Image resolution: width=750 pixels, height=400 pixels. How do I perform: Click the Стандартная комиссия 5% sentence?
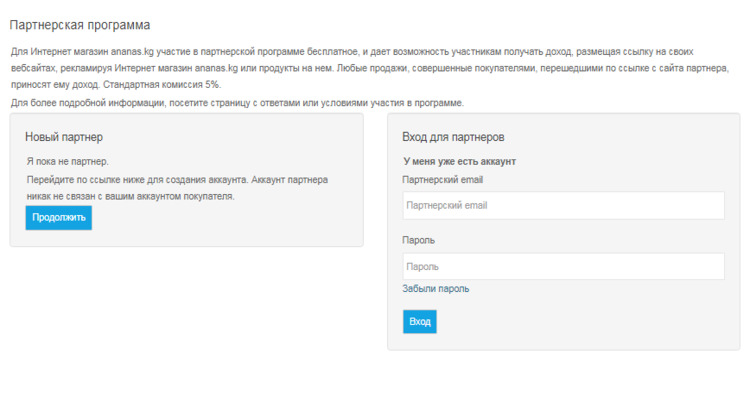pos(162,85)
